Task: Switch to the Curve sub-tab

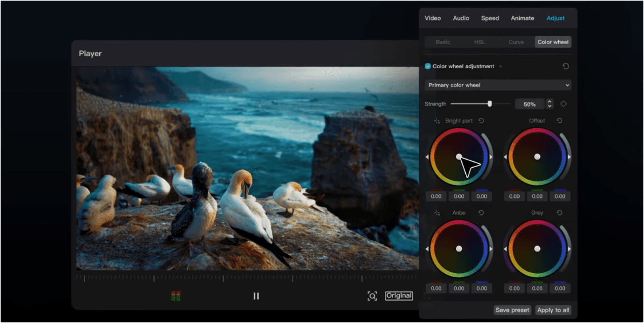Action: 516,42
